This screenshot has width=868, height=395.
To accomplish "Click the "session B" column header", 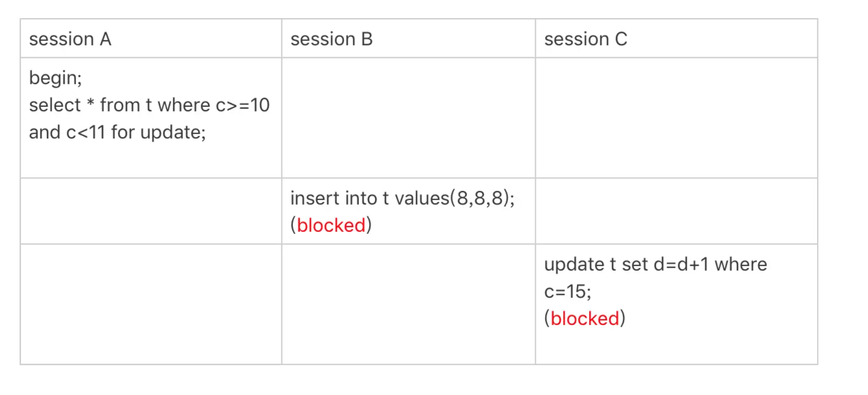I will 331,39.
